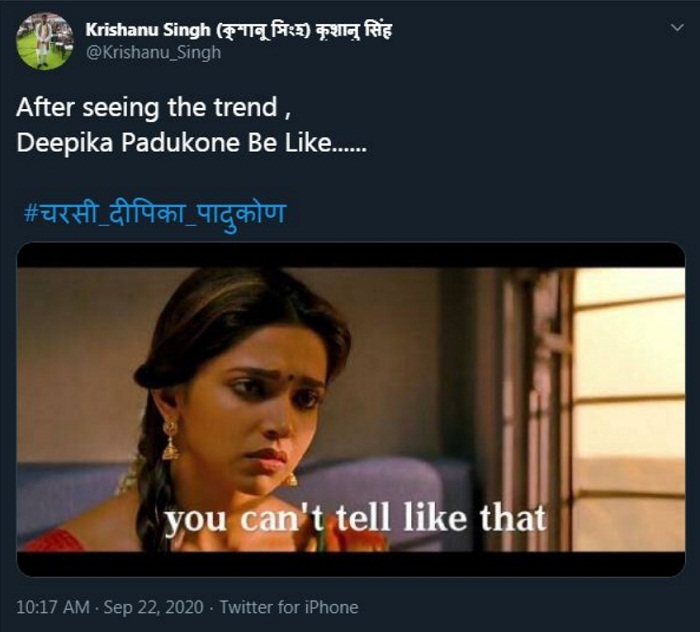700x632 pixels.
Task: Click the 'Deepika Padukone Be Like' text
Action: pos(192,142)
